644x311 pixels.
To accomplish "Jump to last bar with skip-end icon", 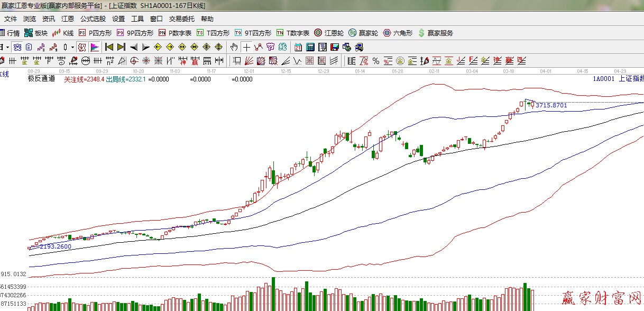I will point(121,47).
